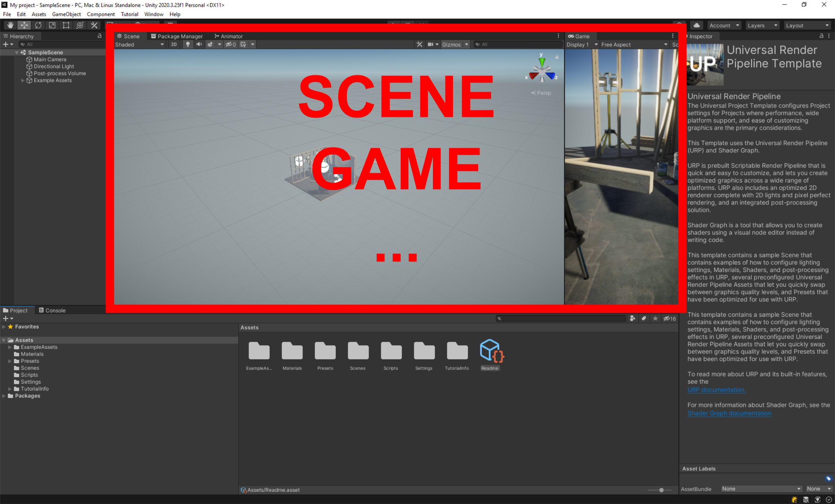
Task: Open the Free Aspect dropdown in Game view
Action: click(x=634, y=44)
